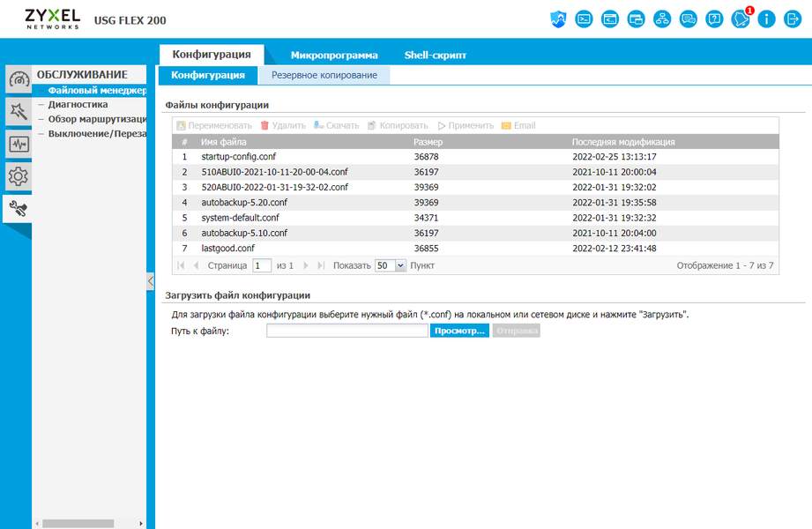
Task: Click the about info icon in header
Action: (x=766, y=19)
